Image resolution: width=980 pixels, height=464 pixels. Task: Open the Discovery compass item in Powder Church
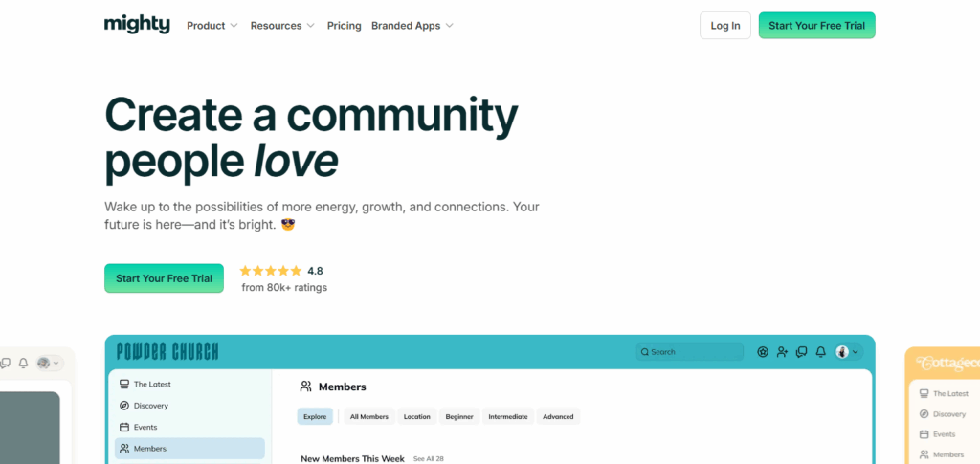coord(189,406)
